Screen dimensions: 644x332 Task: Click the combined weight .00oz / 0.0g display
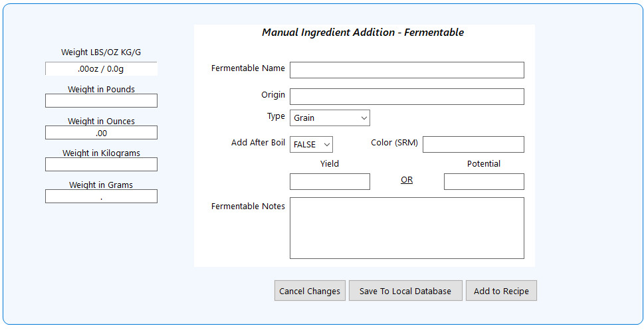tap(101, 69)
